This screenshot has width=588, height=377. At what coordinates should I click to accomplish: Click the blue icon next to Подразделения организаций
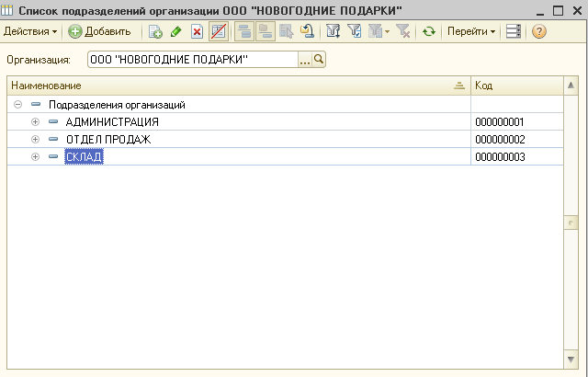tap(36, 104)
